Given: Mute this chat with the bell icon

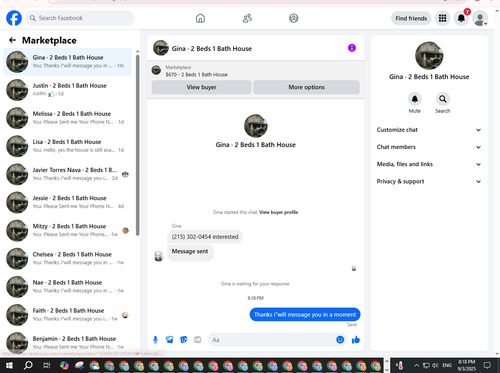Looking at the screenshot, I should tap(415, 99).
